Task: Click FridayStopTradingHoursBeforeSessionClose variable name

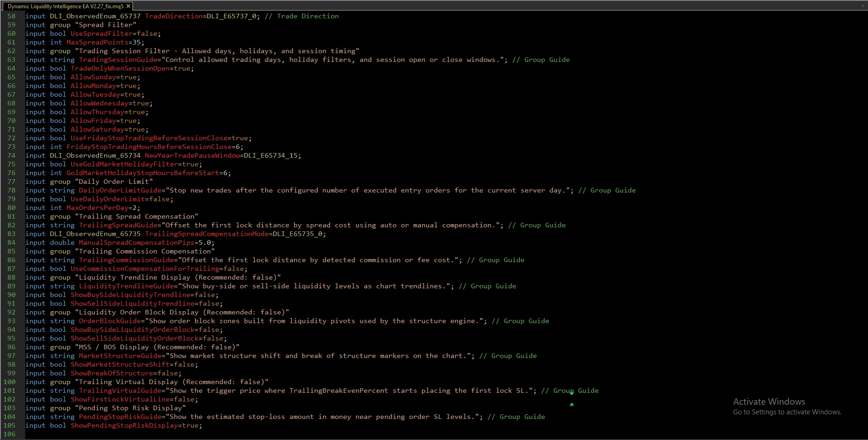Action: click(149, 147)
